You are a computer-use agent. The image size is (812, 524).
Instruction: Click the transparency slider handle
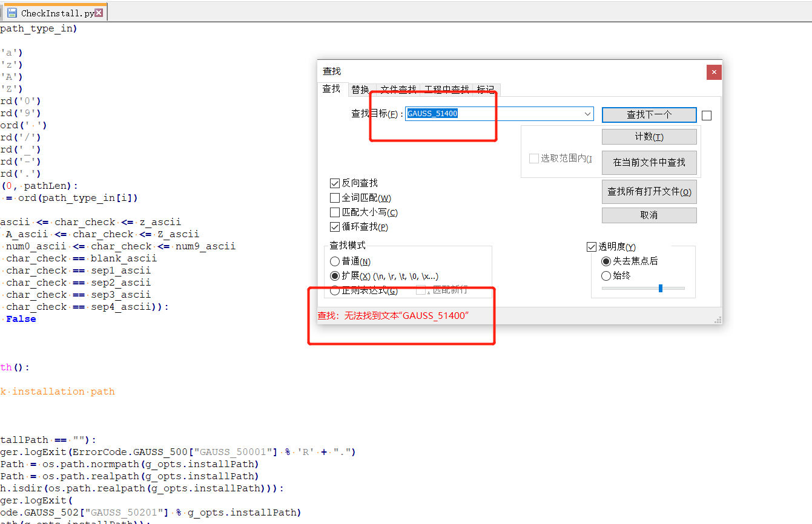(661, 288)
